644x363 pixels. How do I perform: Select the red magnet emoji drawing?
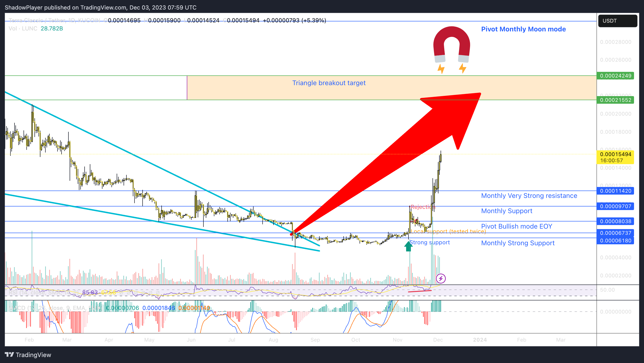pyautogui.click(x=452, y=44)
